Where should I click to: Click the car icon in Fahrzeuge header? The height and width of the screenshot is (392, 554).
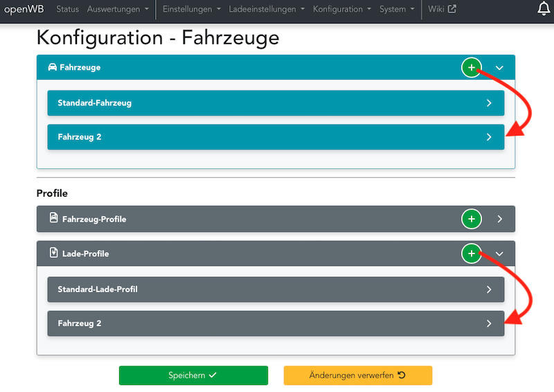point(53,68)
